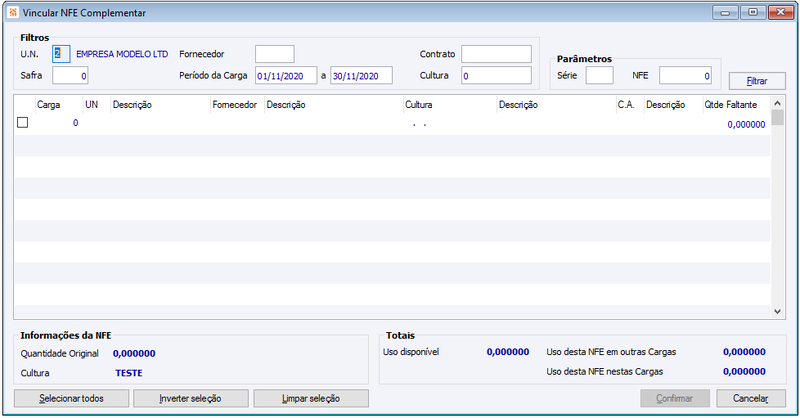Maximize the Vincular NFE Complementar window
The height and width of the screenshot is (418, 800).
point(753,12)
